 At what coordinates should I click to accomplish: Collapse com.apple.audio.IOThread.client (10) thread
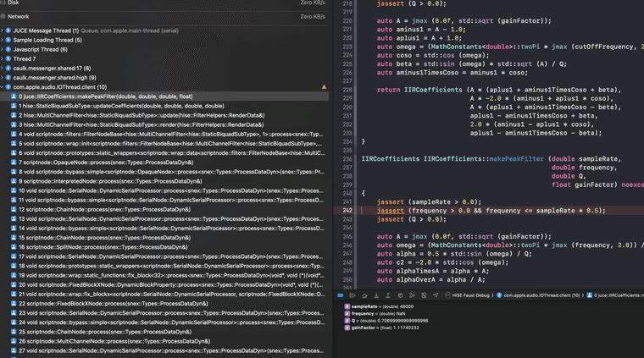pos(2,87)
